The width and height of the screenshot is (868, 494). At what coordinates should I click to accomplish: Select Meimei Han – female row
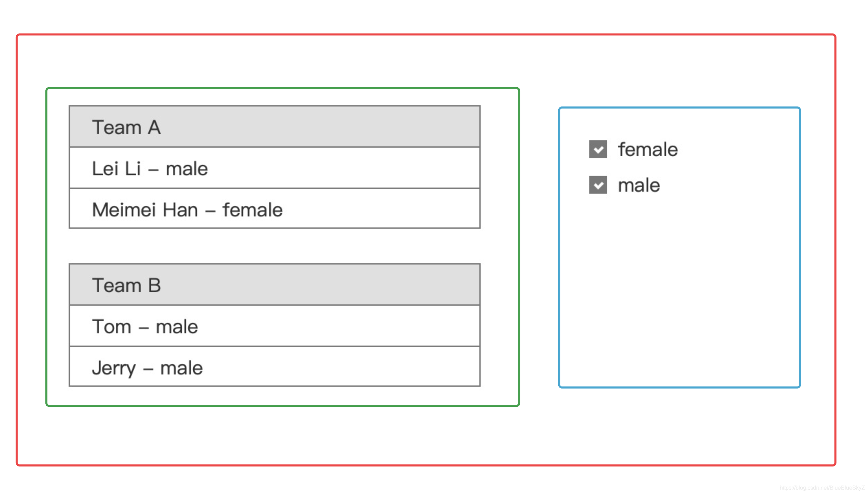275,210
